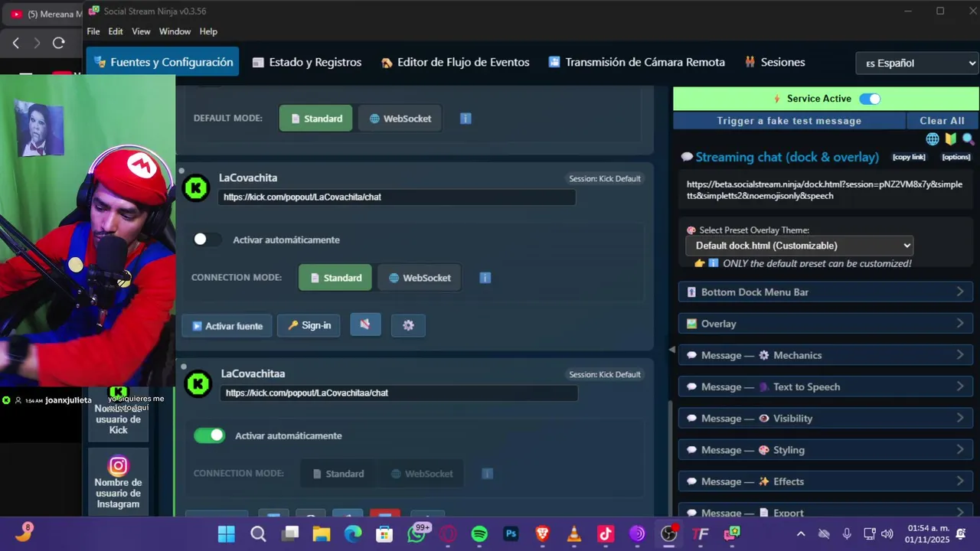Click the magnifying glass search icon in right panel
The width and height of the screenshot is (980, 551).
969,139
